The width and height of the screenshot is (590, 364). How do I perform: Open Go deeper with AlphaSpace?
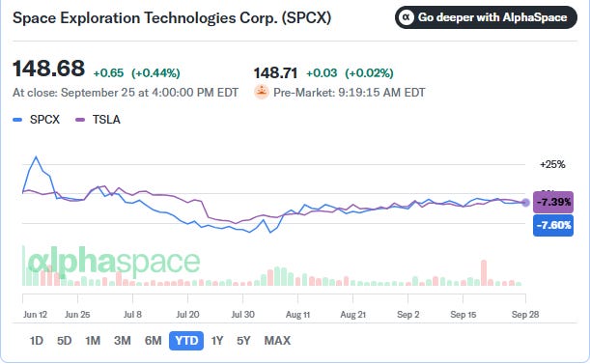(486, 17)
